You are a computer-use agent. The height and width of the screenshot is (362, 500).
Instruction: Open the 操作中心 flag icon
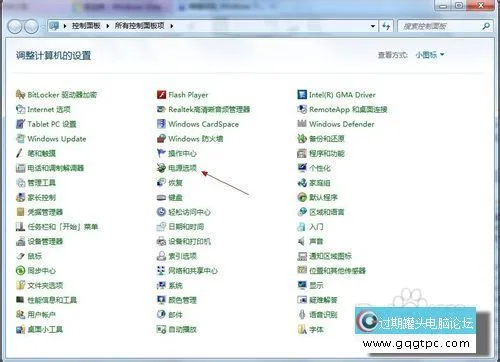pyautogui.click(x=161, y=153)
